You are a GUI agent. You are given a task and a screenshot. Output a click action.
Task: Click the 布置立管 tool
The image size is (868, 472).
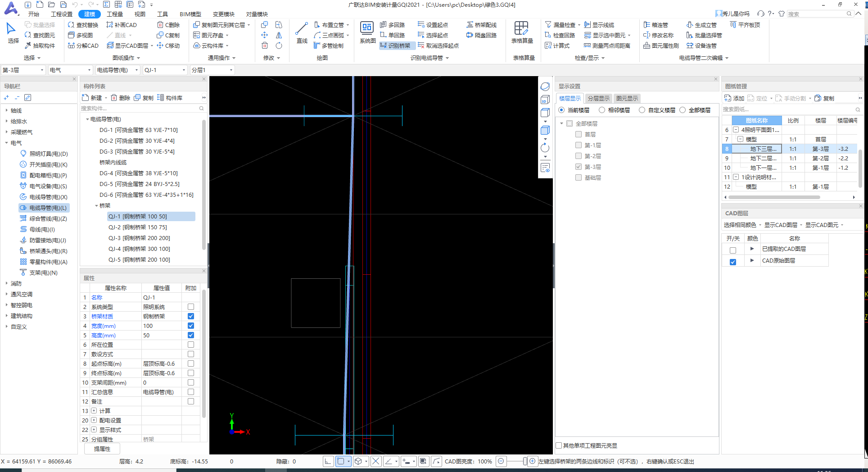329,25
